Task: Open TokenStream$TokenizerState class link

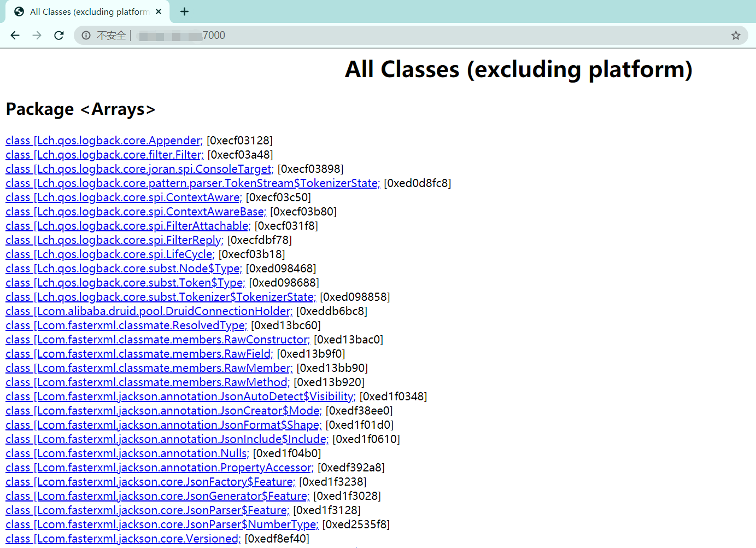Action: (x=192, y=183)
